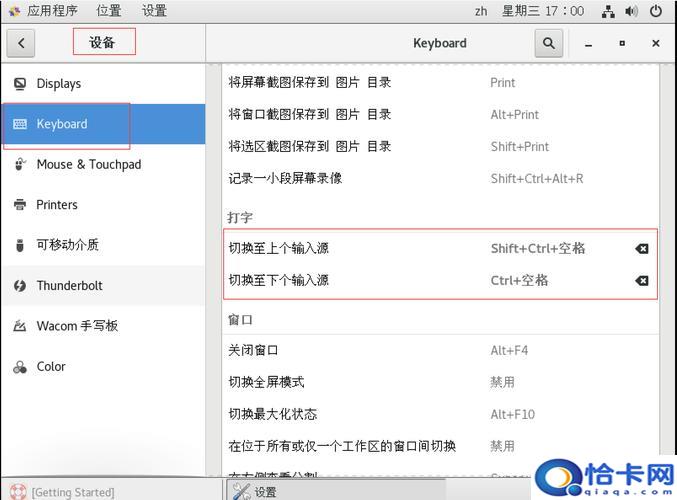The image size is (677, 500).
Task: Click the volume speaker icon
Action: 632,11
